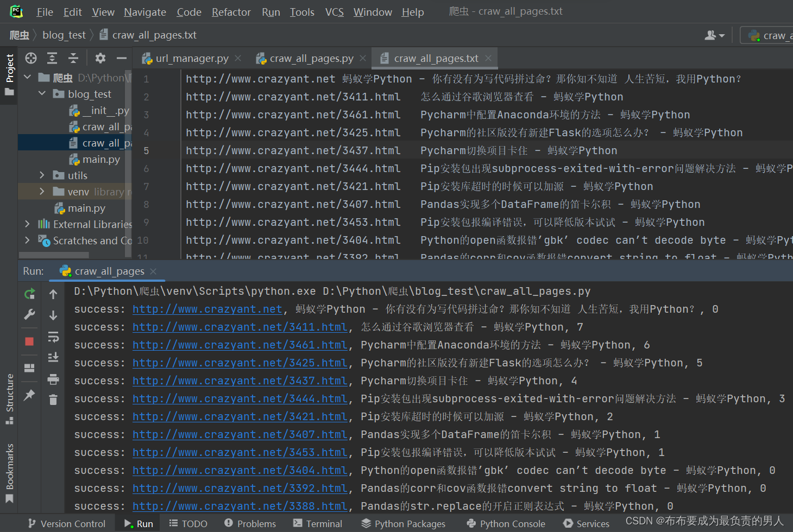This screenshot has height=532, width=793.
Task: Click editor line containing 3407.html Pandas
Action: (x=443, y=204)
